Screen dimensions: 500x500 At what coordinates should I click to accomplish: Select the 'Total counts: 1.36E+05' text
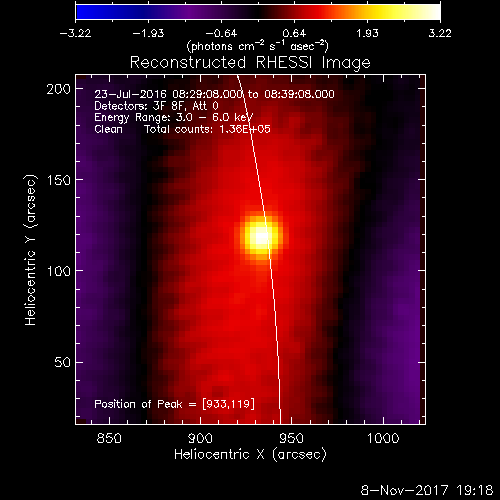pos(207,129)
